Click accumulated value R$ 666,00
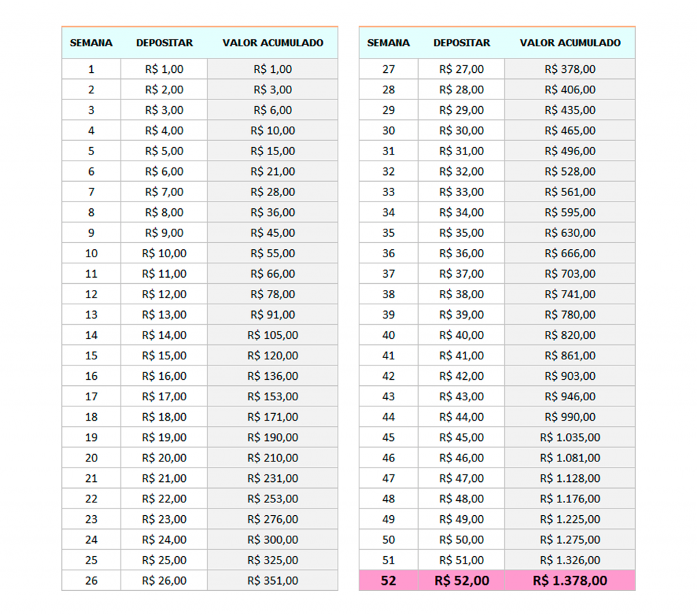 click(570, 253)
